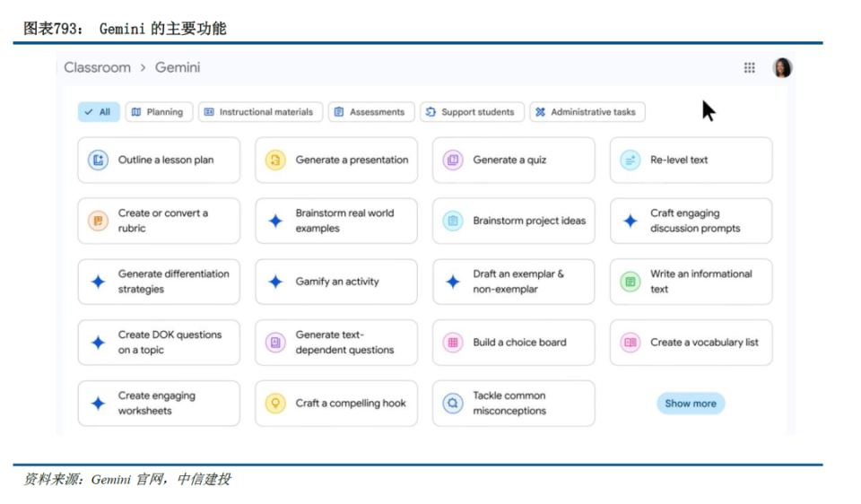Open "Craft engaging discussion prompts" text
Image resolution: width=861 pixels, height=504 pixels.
[x=695, y=221]
